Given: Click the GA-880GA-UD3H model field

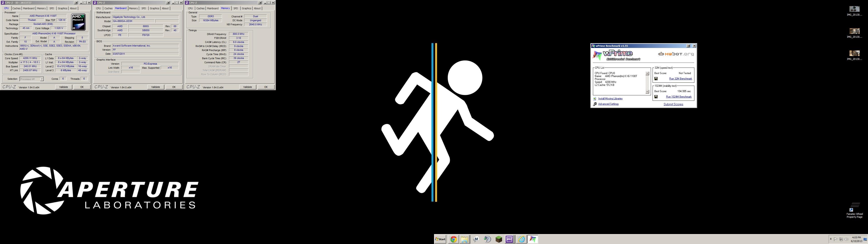Looking at the screenshot, I should pos(133,21).
